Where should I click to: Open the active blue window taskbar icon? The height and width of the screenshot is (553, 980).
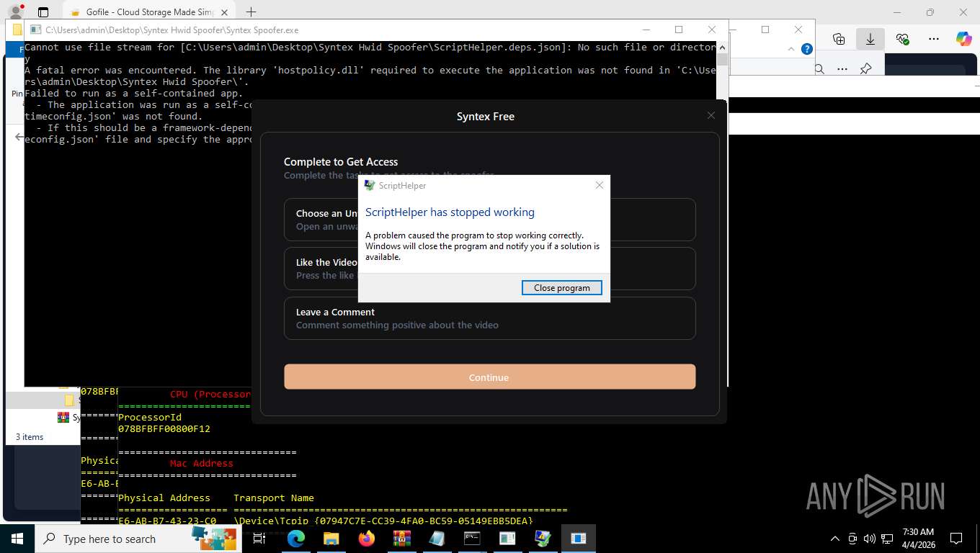coord(578,539)
